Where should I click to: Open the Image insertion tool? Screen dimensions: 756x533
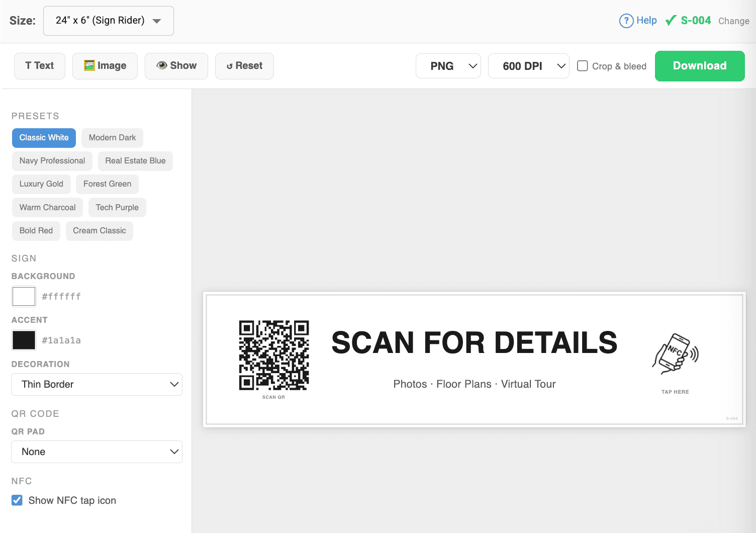pos(105,66)
